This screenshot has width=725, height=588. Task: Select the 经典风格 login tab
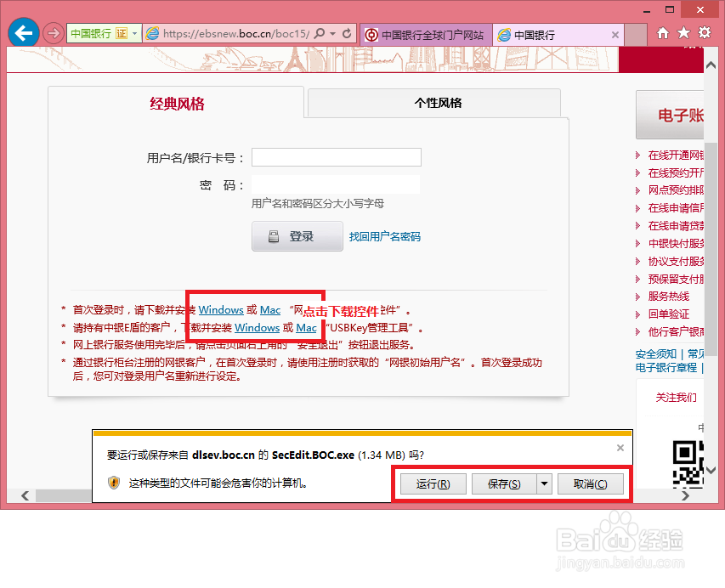177,104
